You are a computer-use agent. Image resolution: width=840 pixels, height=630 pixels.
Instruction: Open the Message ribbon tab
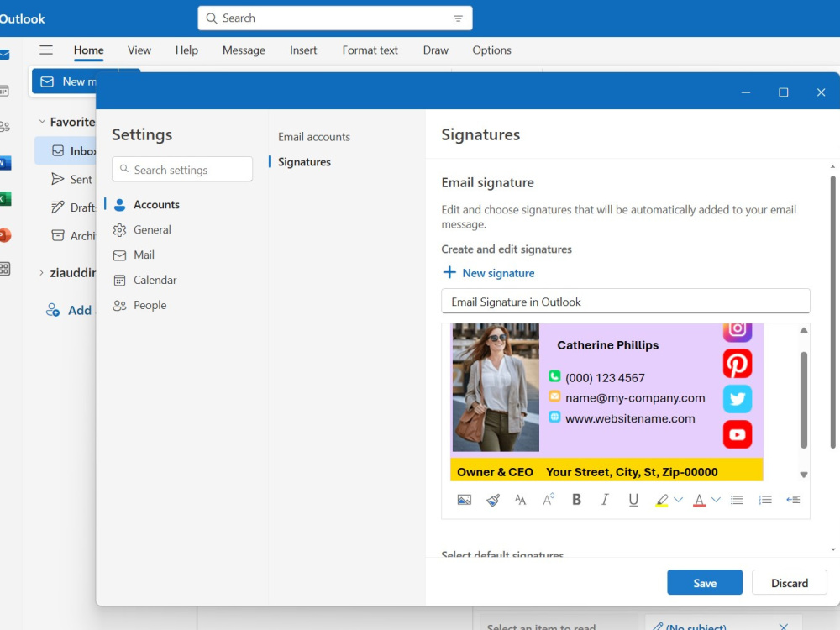coord(244,50)
